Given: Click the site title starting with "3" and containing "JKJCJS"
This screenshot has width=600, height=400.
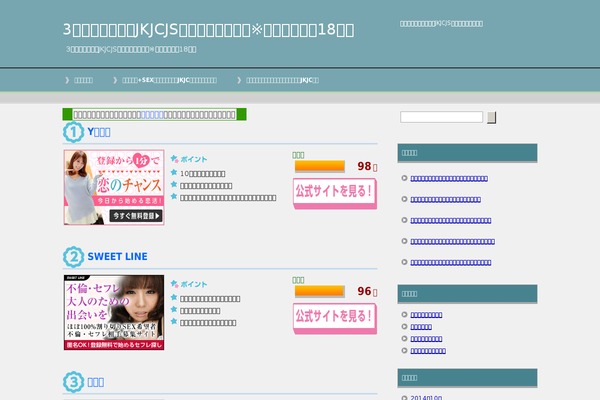Looking at the screenshot, I should (x=209, y=29).
